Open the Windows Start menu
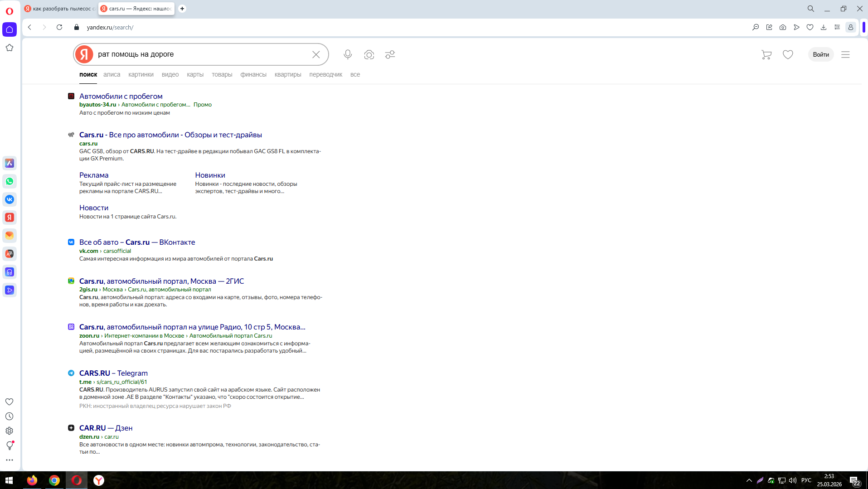This screenshot has width=868, height=489. pyautogui.click(x=9, y=480)
